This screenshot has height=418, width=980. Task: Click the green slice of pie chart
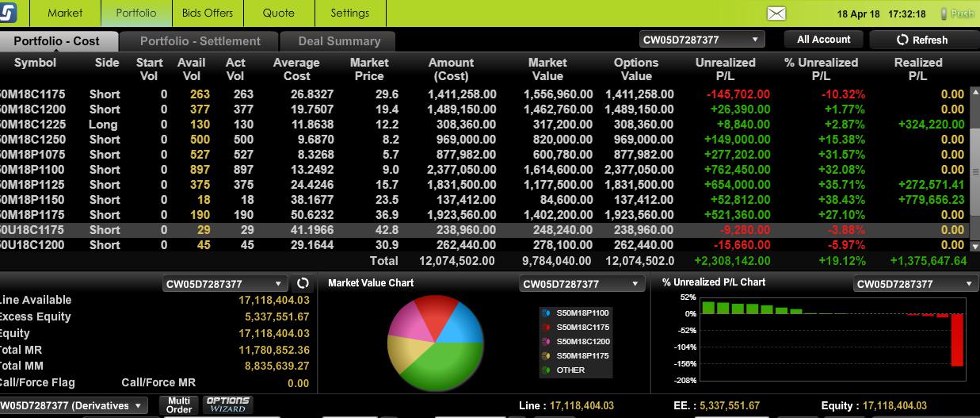444,366
